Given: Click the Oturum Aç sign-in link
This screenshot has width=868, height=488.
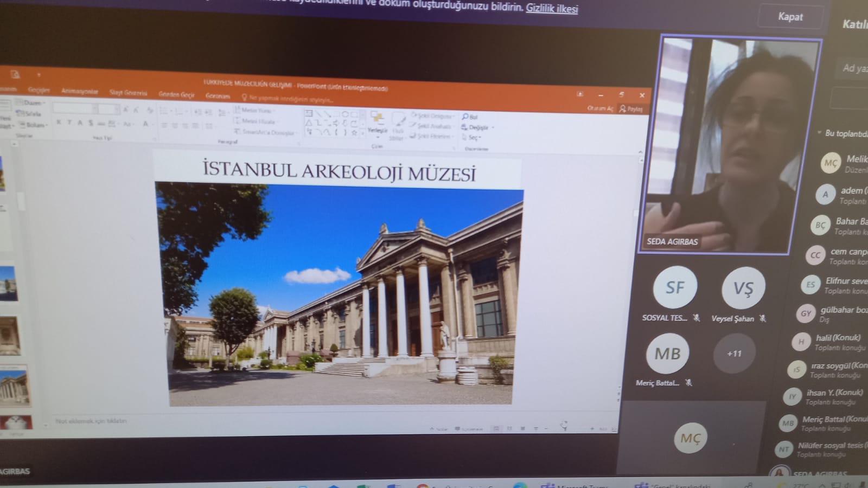Looking at the screenshot, I should click(599, 108).
